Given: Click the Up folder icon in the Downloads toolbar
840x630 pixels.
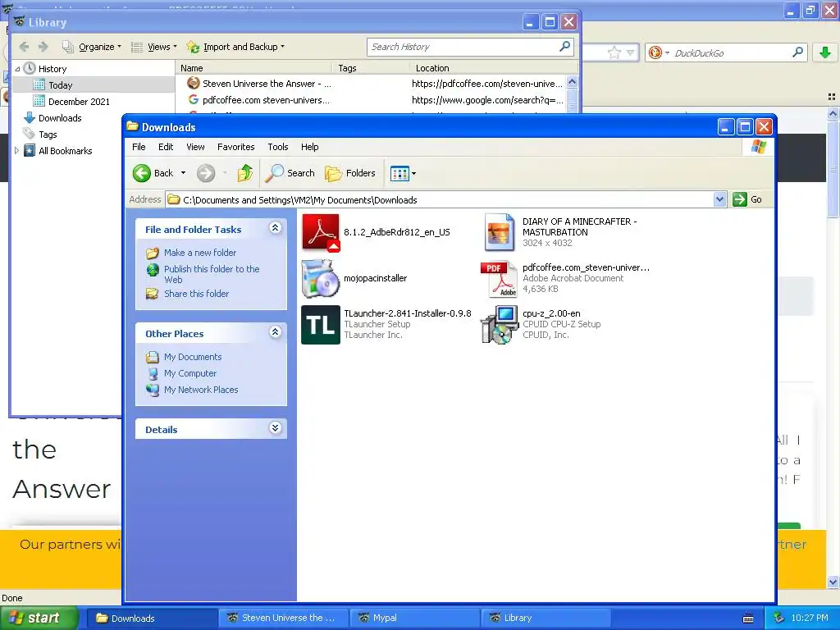Looking at the screenshot, I should (x=245, y=173).
